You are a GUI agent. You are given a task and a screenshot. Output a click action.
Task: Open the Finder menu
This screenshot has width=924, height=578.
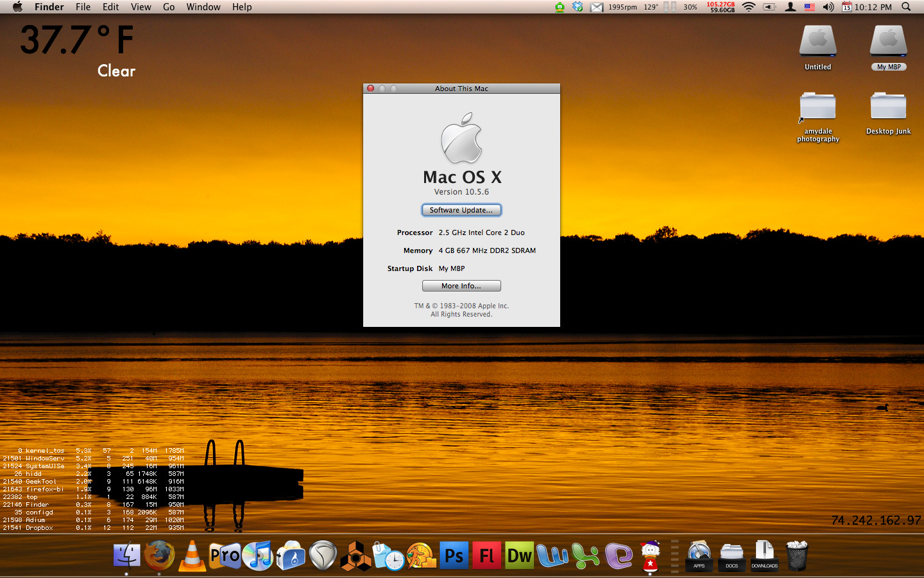pyautogui.click(x=49, y=7)
